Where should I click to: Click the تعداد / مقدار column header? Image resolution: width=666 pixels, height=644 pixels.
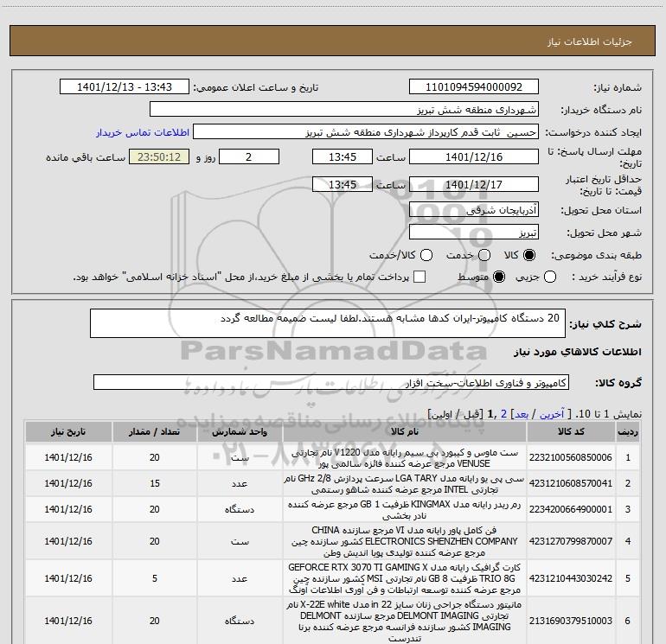155,431
